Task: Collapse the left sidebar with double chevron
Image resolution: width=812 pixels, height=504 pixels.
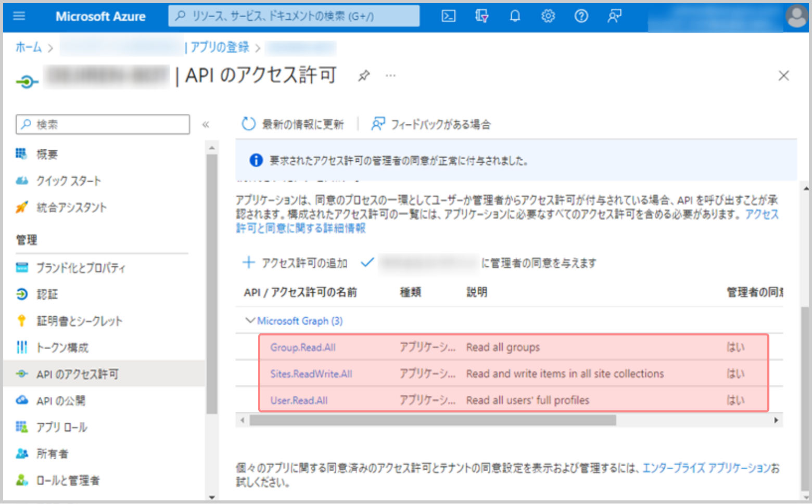Action: [x=206, y=124]
